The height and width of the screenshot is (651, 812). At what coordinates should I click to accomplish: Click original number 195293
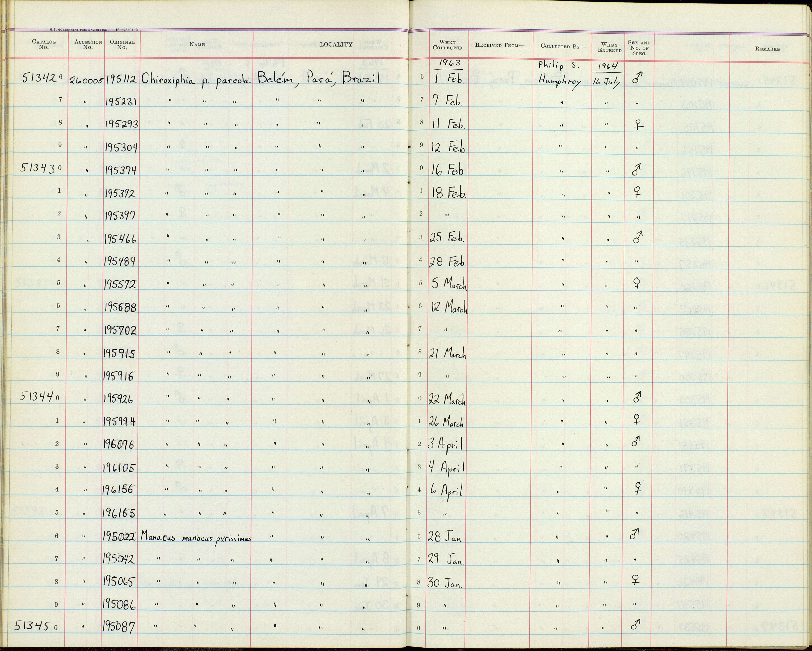[x=122, y=124]
